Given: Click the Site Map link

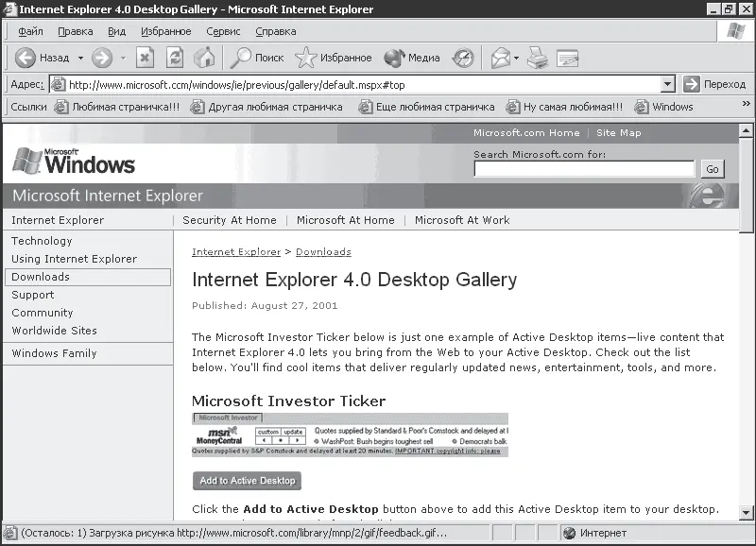Looking at the screenshot, I should [619, 133].
